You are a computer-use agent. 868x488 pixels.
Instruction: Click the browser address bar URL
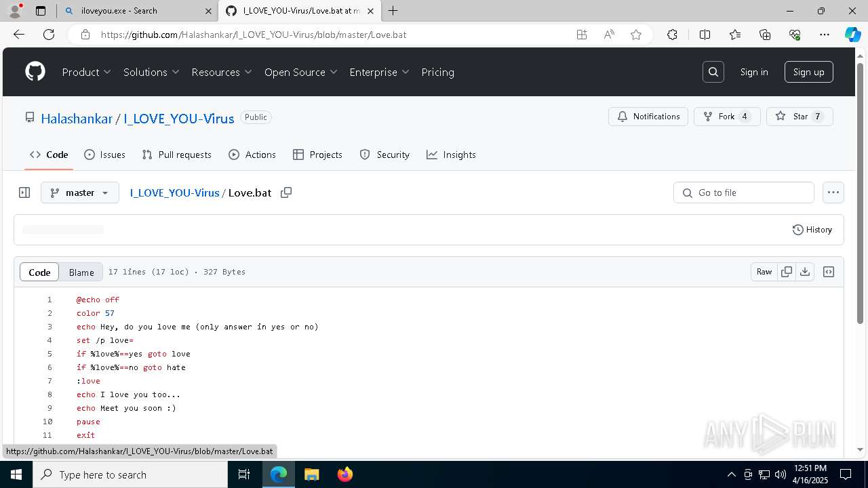pos(254,35)
